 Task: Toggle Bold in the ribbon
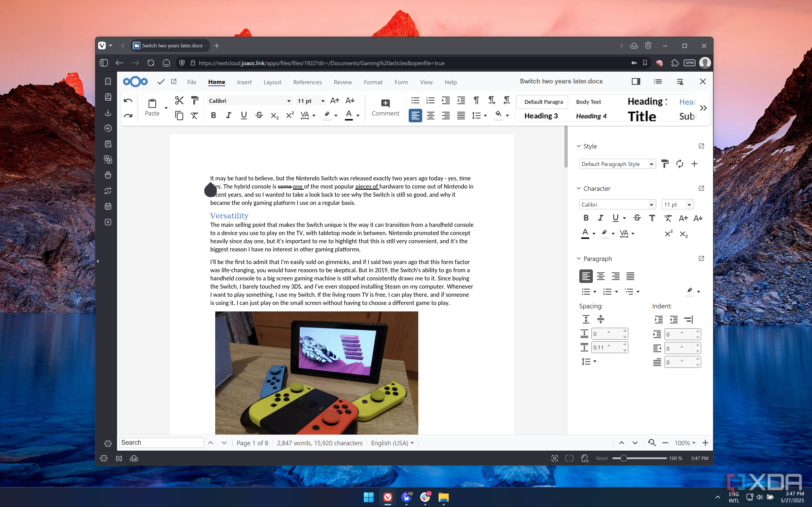(x=214, y=115)
